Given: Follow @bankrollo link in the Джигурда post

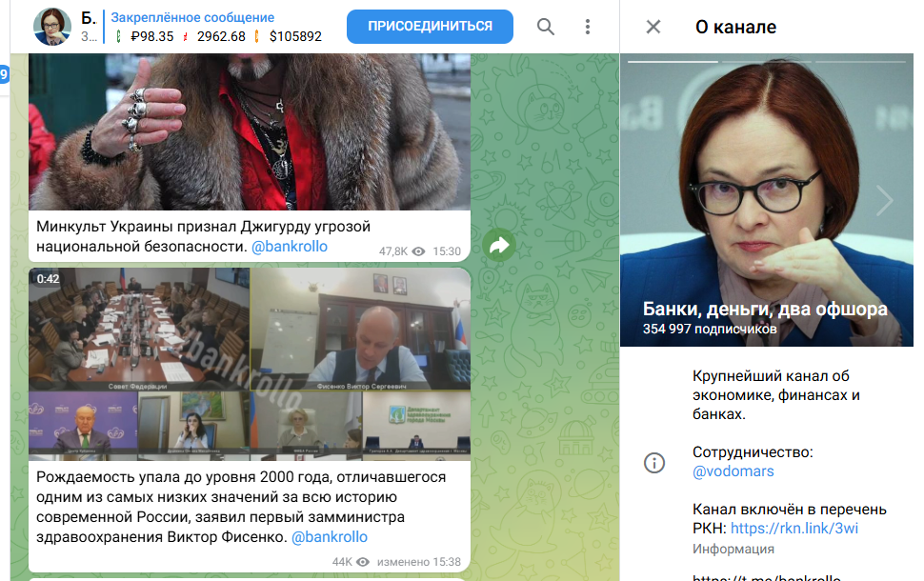Looking at the screenshot, I should point(290,247).
